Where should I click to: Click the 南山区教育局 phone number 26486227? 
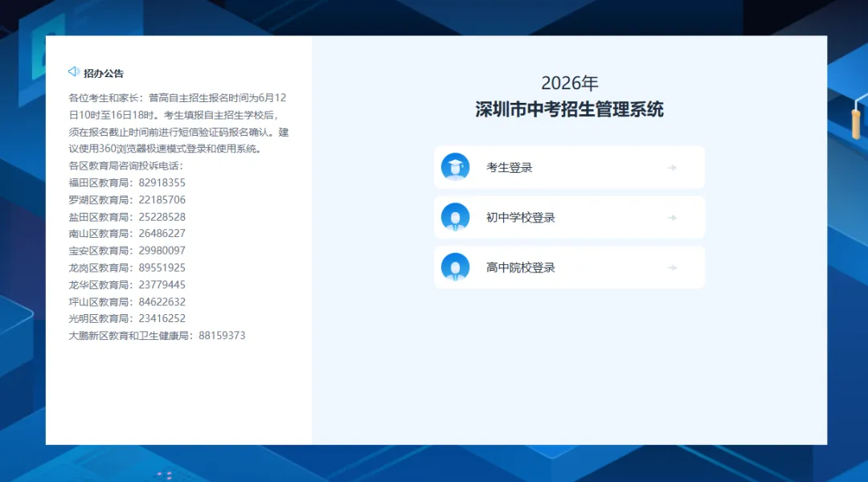(162, 234)
